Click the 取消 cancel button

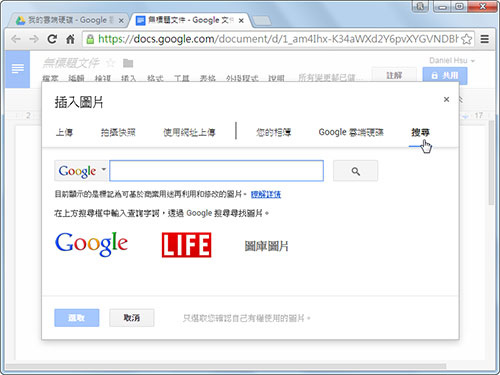pyautogui.click(x=132, y=318)
